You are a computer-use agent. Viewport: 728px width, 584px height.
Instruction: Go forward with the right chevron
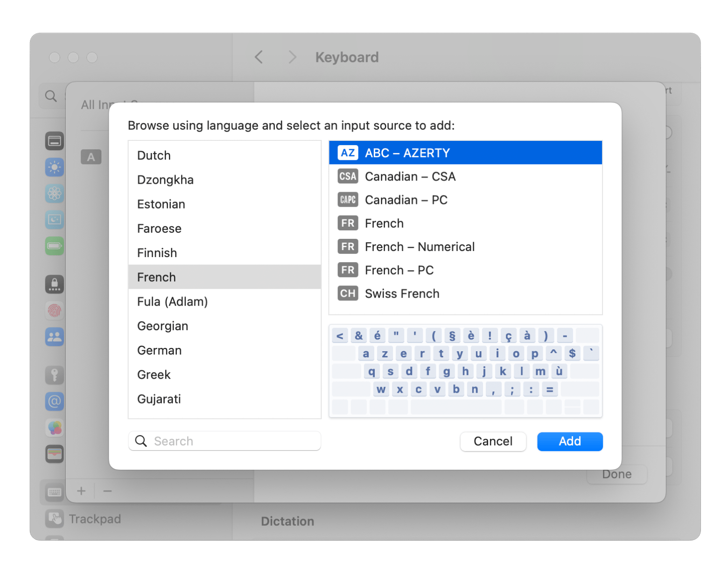(x=292, y=57)
